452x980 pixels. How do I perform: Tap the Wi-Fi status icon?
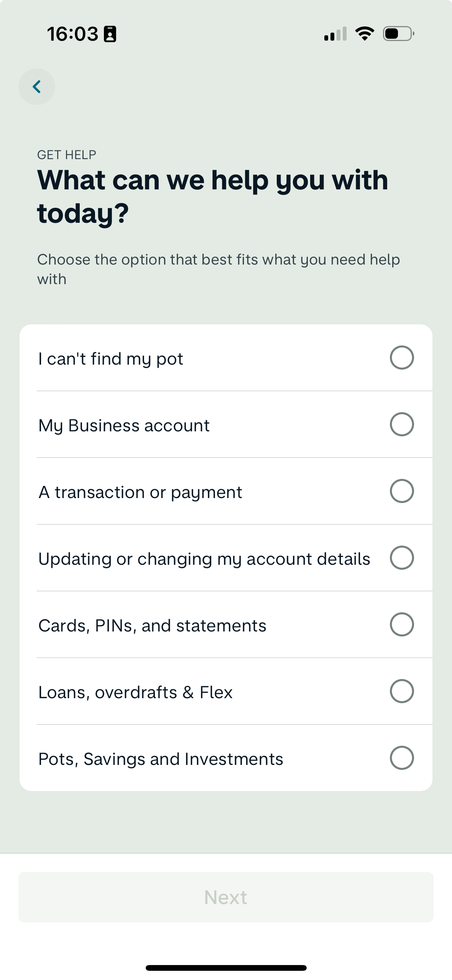tap(365, 34)
